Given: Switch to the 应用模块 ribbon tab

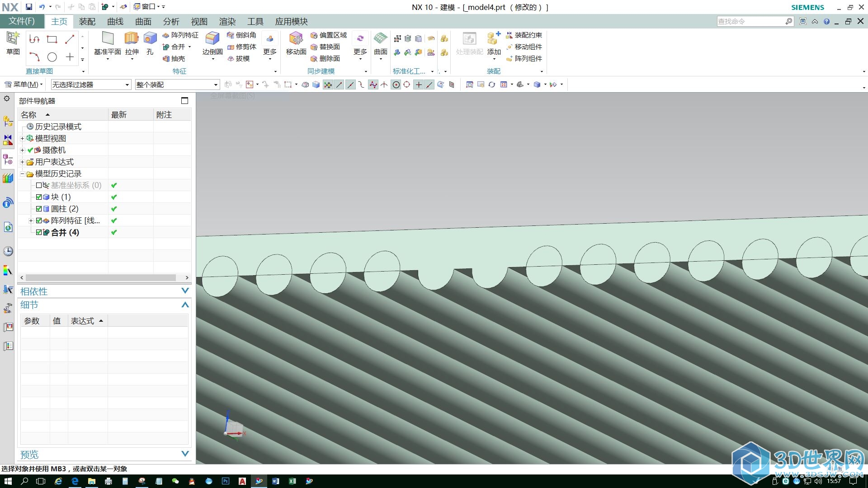Looking at the screenshot, I should 292,21.
